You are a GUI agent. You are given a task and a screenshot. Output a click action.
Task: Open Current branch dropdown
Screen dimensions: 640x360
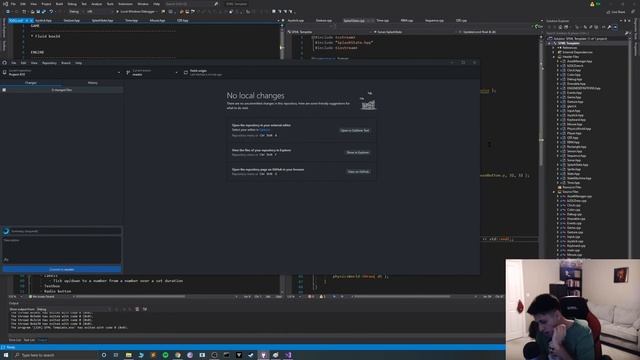pyautogui.click(x=152, y=73)
